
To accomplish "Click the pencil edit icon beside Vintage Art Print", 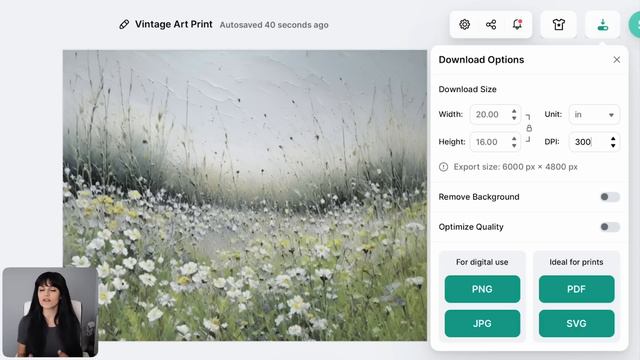I will tap(124, 24).
